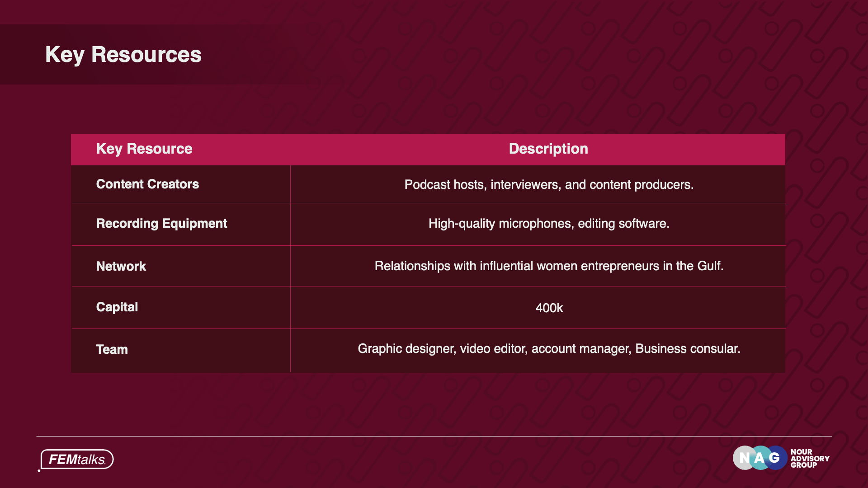This screenshot has height=488, width=868.
Task: Select the Content Creators row label
Action: [x=147, y=184]
